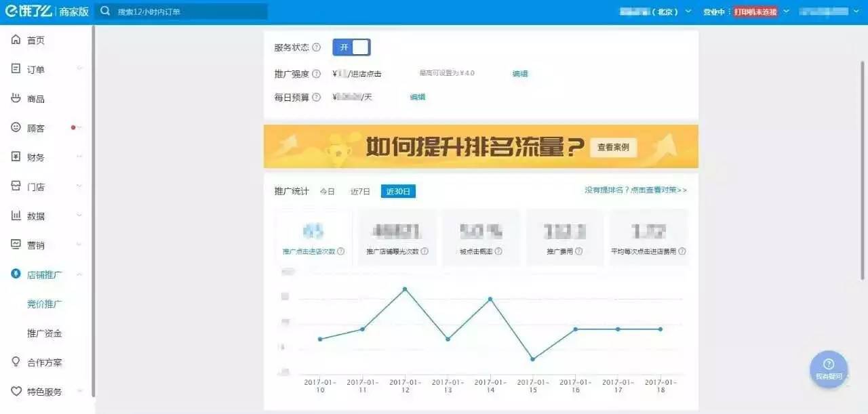Expand the 数据 menu chevron
Viewport: 868px width, 414px height.
pos(79,215)
